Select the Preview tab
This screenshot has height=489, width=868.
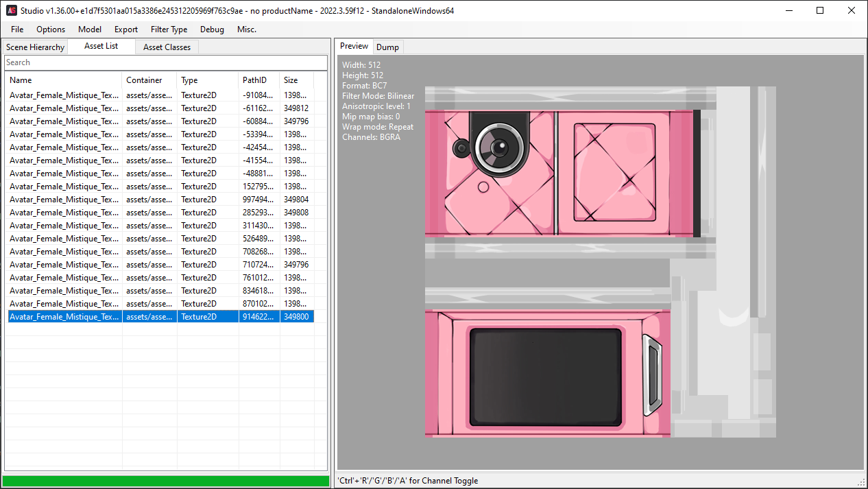pos(354,46)
